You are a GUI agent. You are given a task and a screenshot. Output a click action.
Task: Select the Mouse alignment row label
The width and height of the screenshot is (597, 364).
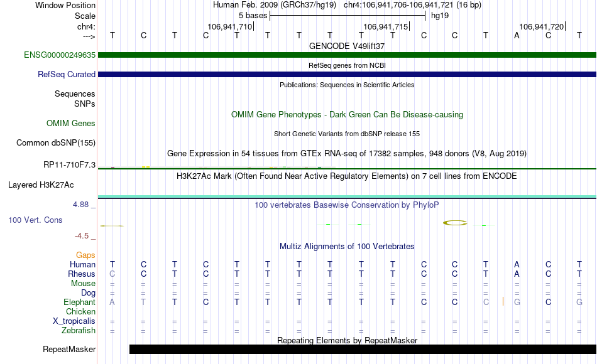point(83,284)
